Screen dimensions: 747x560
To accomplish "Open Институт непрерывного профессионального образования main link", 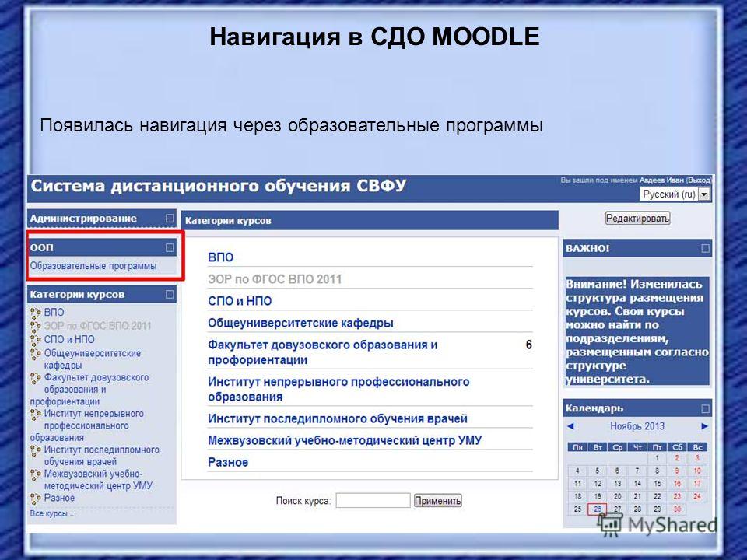I will point(338,389).
